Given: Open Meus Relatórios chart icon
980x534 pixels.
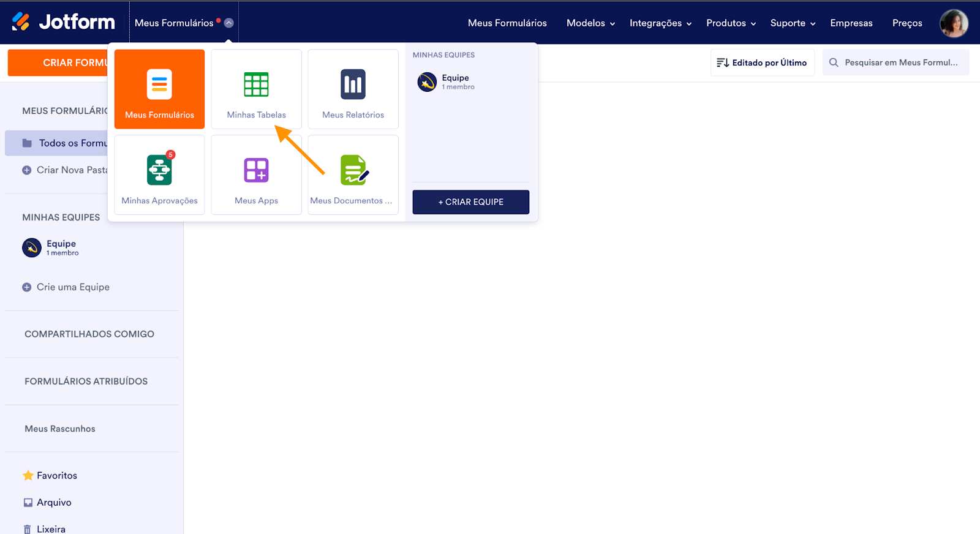Looking at the screenshot, I should pos(353,85).
